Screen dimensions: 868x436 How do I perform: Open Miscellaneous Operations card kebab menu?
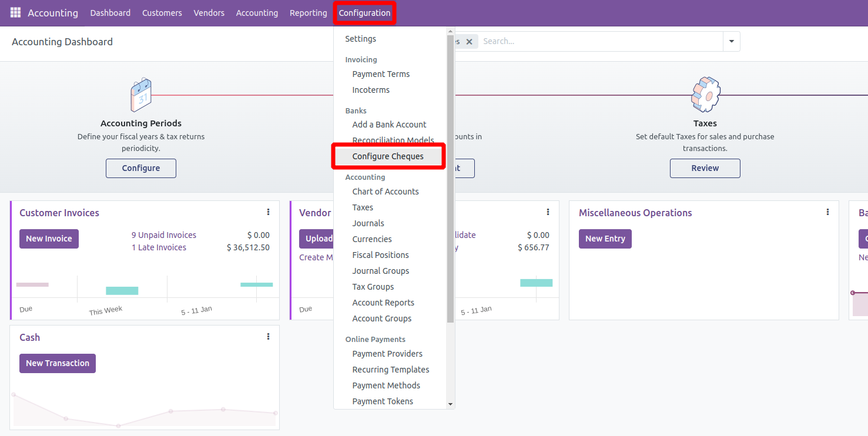(x=827, y=212)
